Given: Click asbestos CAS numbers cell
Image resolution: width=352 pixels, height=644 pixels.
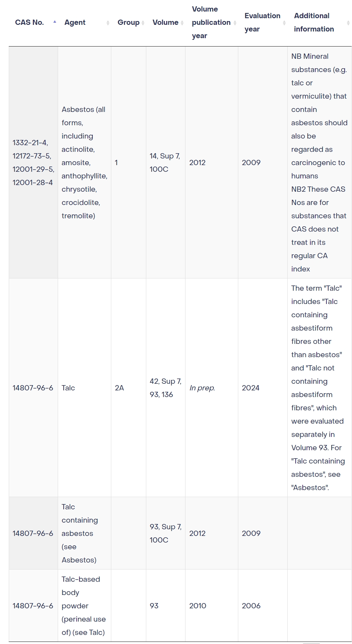Looking at the screenshot, I should [x=33, y=163].
